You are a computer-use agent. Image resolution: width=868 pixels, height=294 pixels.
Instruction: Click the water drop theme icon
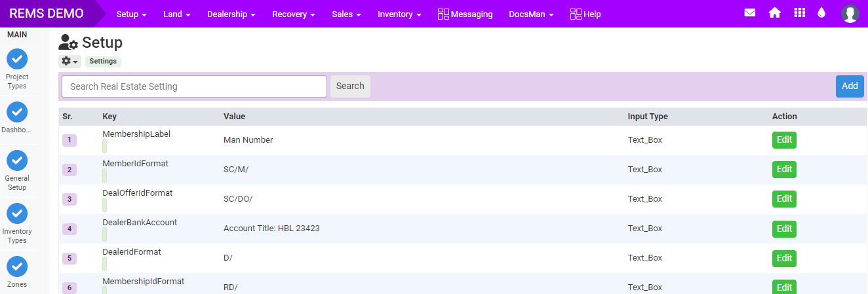click(x=821, y=13)
